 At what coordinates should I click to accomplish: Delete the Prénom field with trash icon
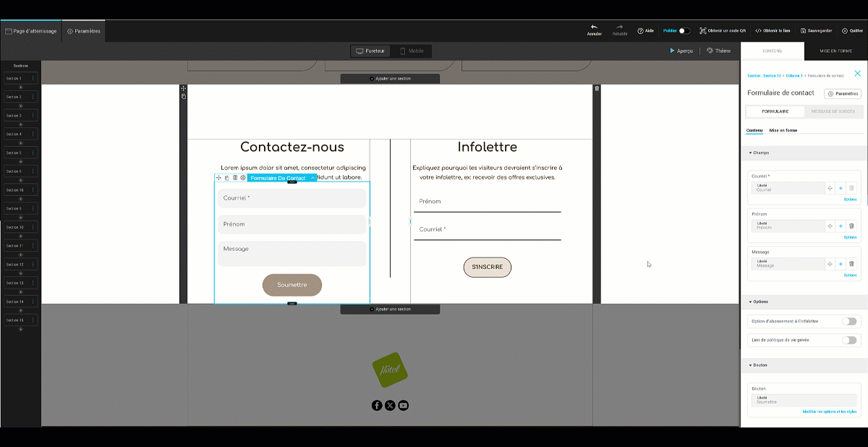coord(851,226)
